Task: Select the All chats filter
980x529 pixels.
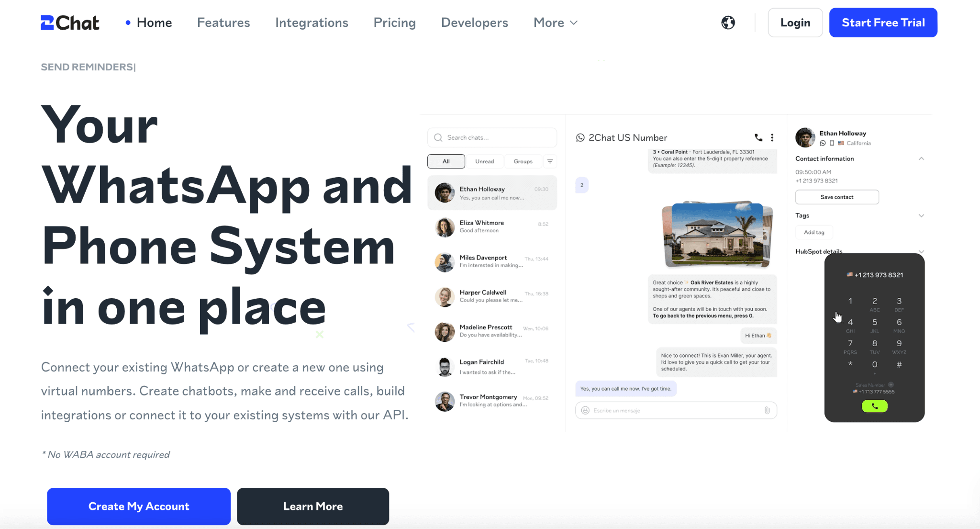Action: pos(446,161)
